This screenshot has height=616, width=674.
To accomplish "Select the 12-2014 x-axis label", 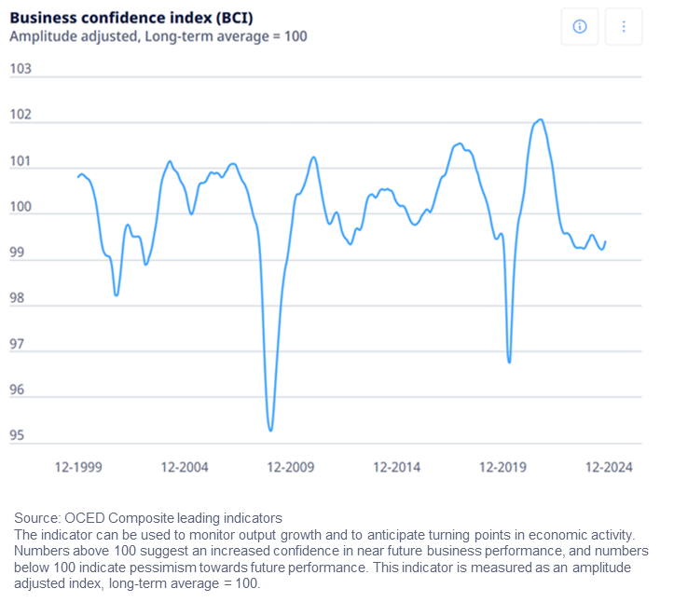I will tap(396, 467).
